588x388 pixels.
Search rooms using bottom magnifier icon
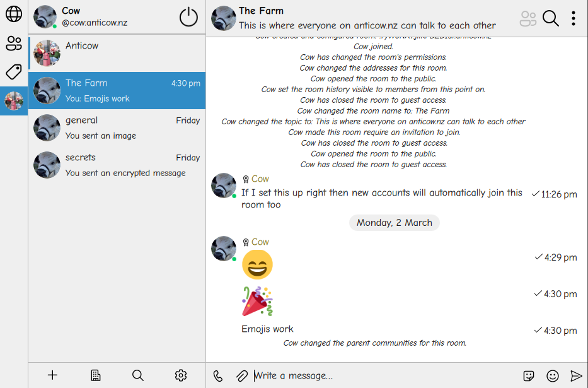[138, 375]
